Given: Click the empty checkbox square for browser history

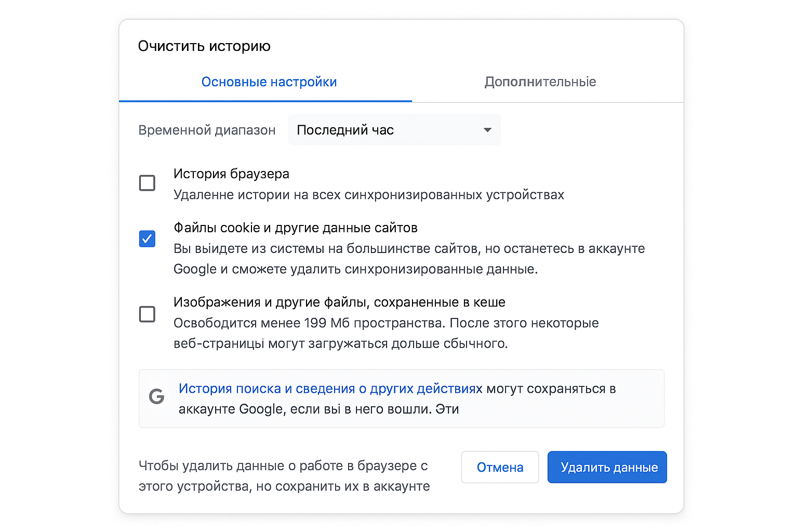Looking at the screenshot, I should (x=147, y=183).
